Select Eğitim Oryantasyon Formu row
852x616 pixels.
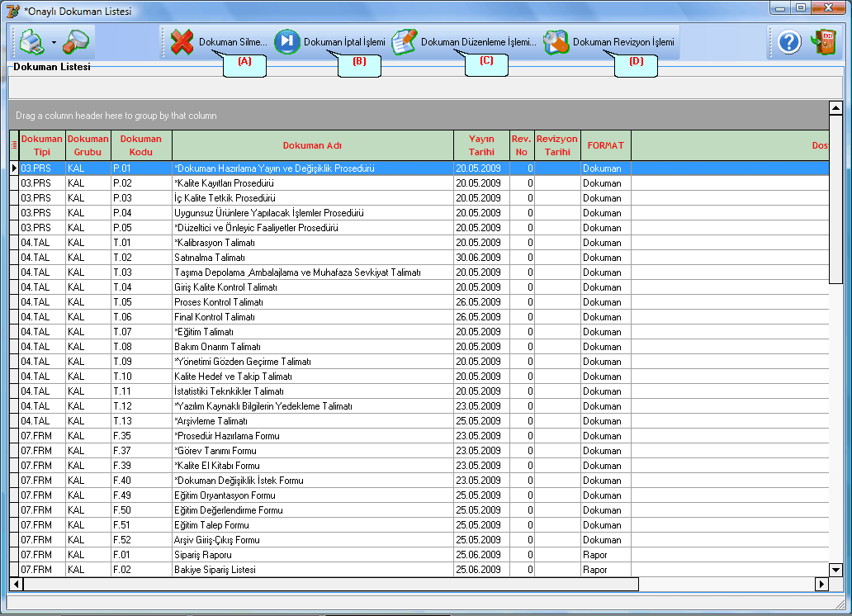point(419,495)
